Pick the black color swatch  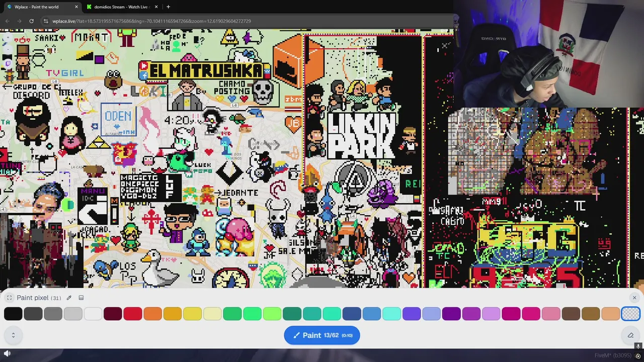[13, 314]
